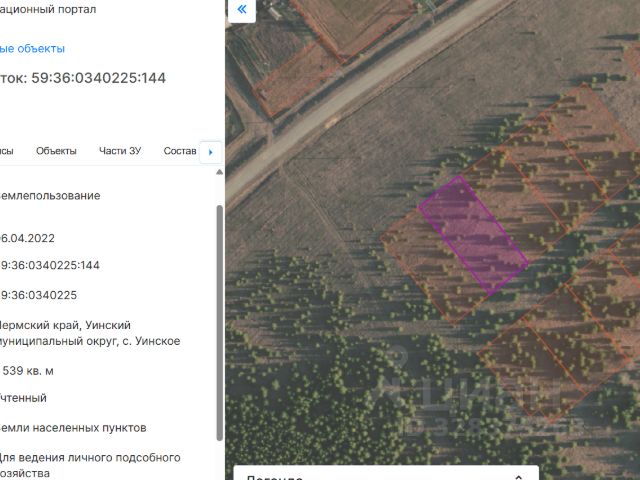The image size is (640, 480).
Task: Click the area value 539 кв. м
Action: click(28, 371)
